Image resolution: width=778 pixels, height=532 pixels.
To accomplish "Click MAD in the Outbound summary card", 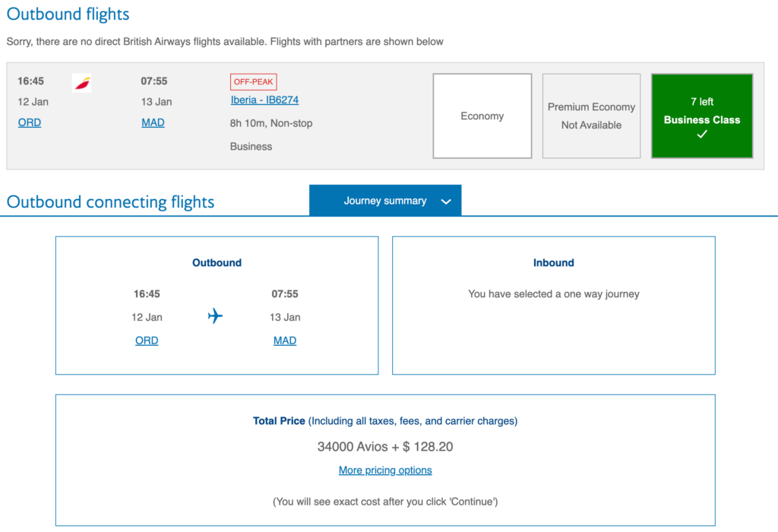I will [x=285, y=340].
